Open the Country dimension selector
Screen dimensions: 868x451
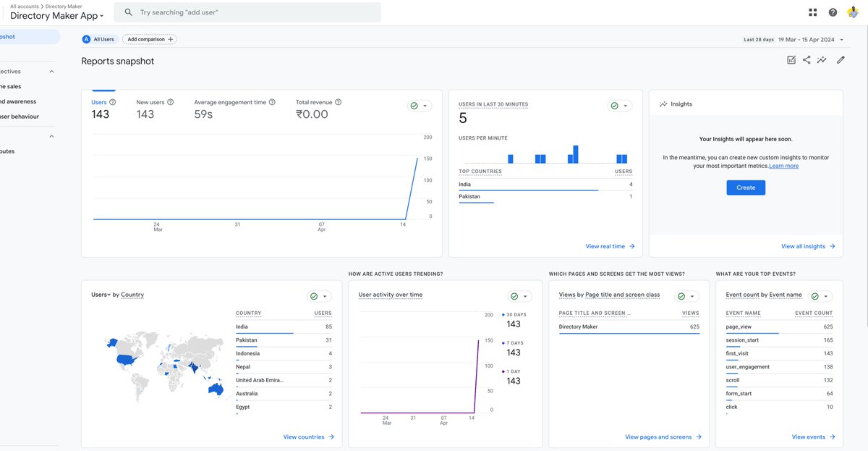(x=132, y=295)
